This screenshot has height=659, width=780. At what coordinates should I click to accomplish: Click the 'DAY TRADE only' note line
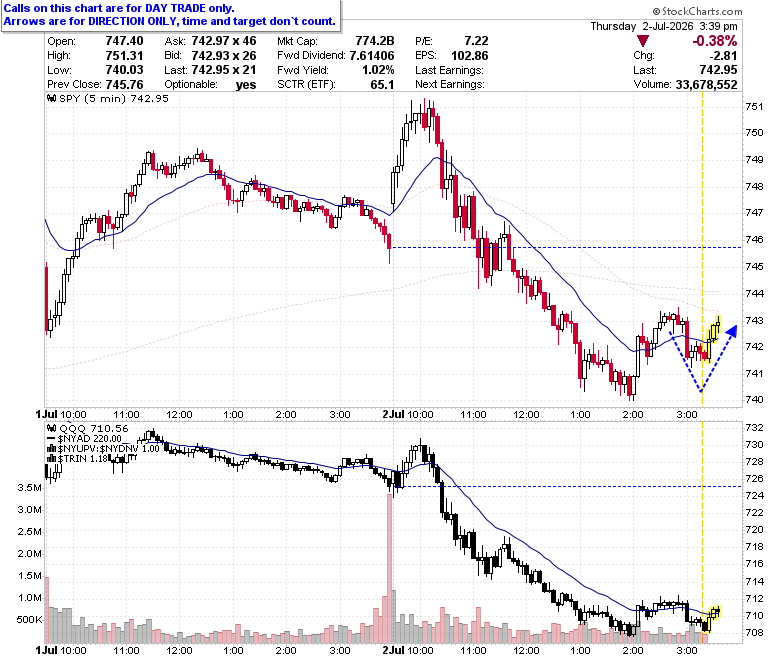(119, 8)
